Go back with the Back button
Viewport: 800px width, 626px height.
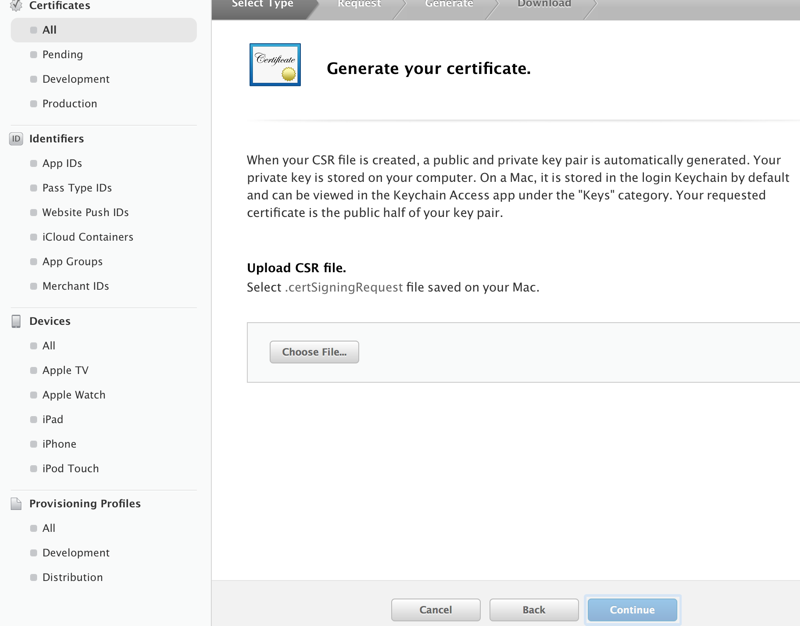(x=534, y=610)
